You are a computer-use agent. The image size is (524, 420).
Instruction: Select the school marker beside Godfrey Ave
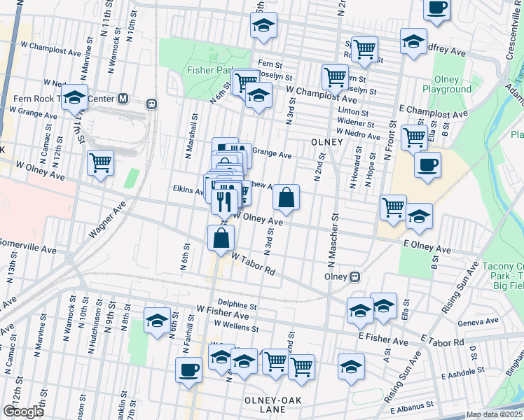pyautogui.click(x=413, y=41)
